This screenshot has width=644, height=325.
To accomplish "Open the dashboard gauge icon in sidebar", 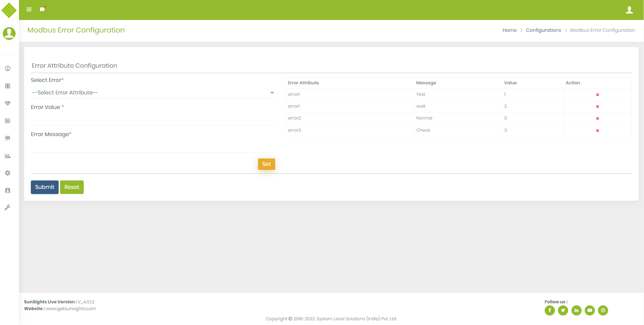I will (7, 68).
